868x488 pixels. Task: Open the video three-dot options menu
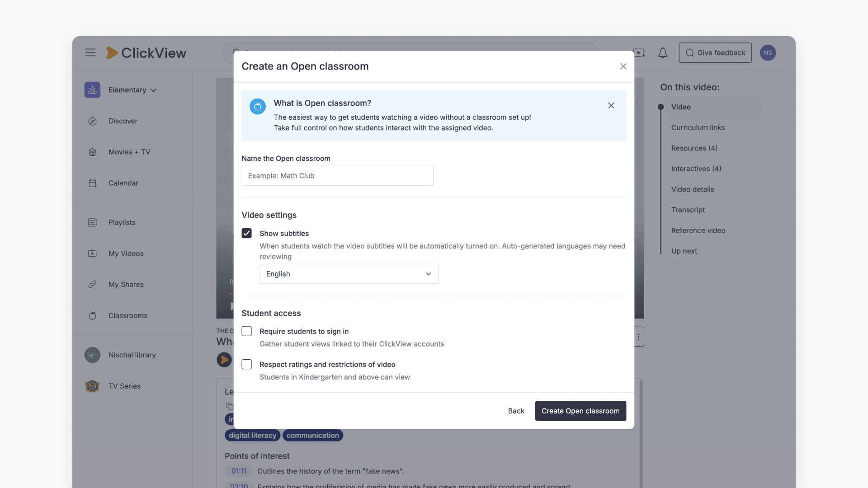tap(639, 337)
